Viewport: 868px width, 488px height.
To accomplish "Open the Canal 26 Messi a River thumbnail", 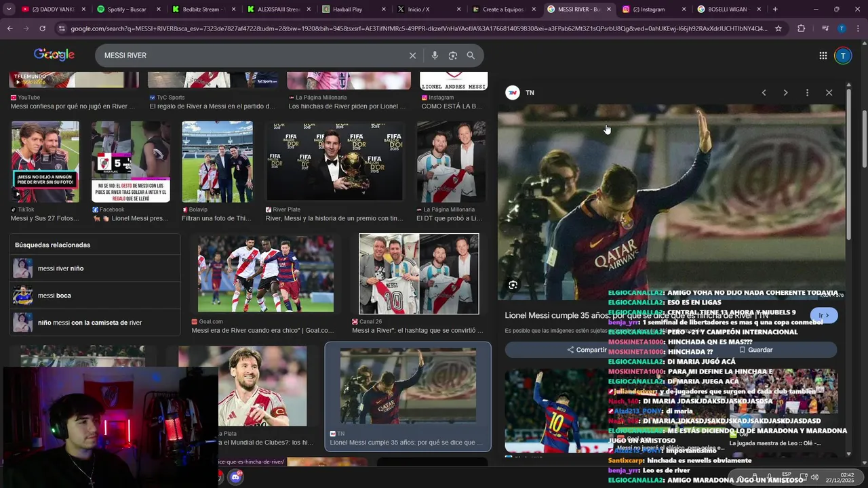I will 419,274.
